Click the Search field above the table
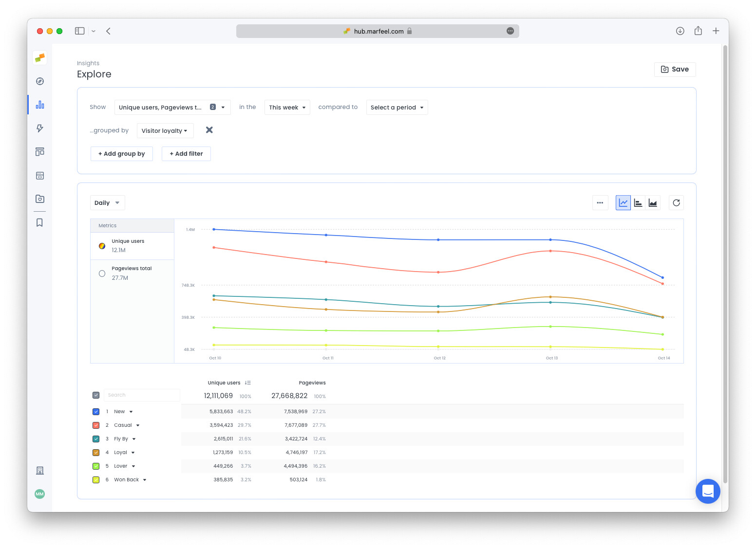Image resolution: width=756 pixels, height=548 pixels. (x=141, y=395)
